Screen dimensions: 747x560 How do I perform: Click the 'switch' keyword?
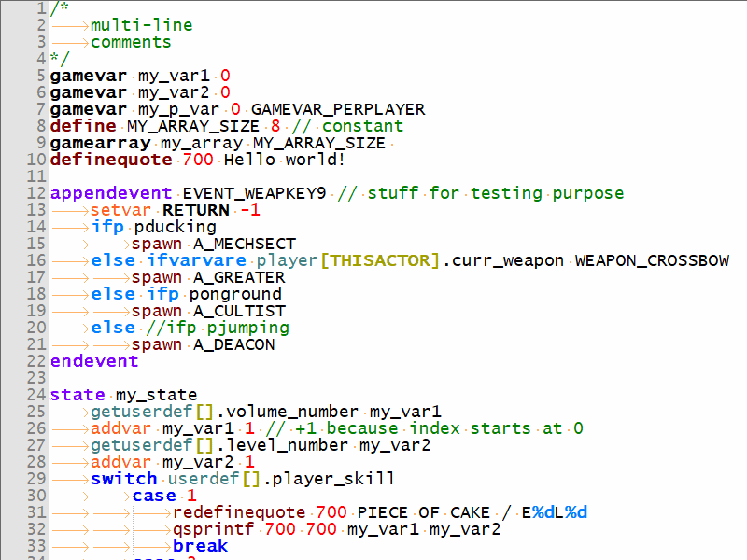pyautogui.click(x=124, y=479)
